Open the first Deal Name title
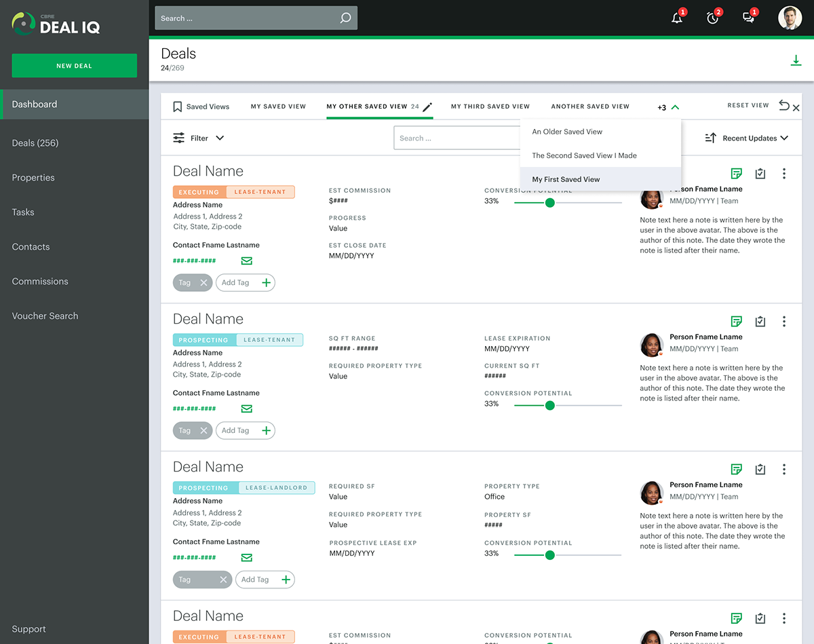This screenshot has width=814, height=644. (208, 171)
